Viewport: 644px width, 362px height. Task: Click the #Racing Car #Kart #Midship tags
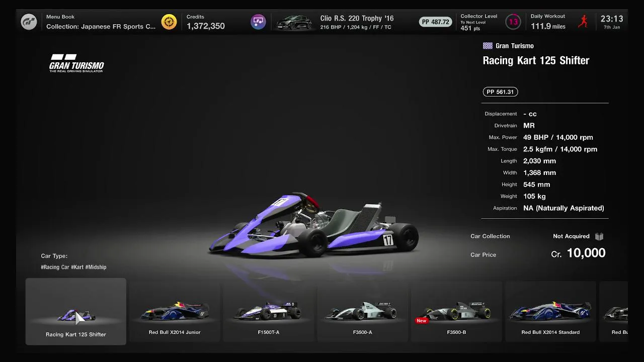[73, 267]
